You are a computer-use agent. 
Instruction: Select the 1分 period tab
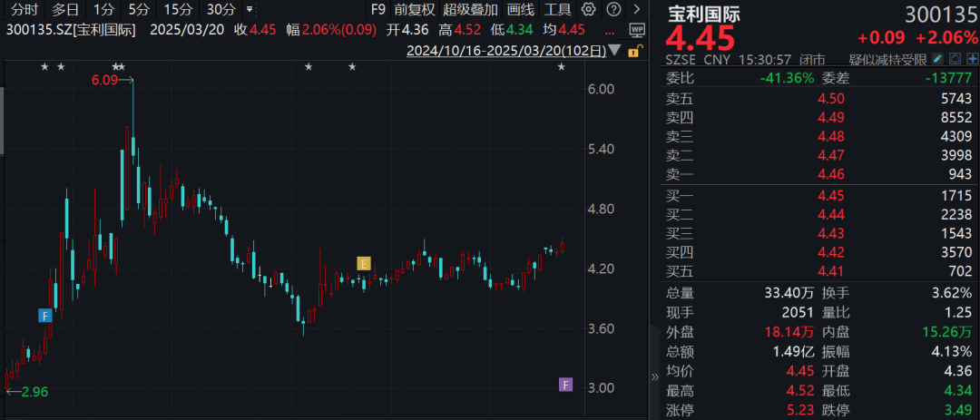[x=103, y=9]
